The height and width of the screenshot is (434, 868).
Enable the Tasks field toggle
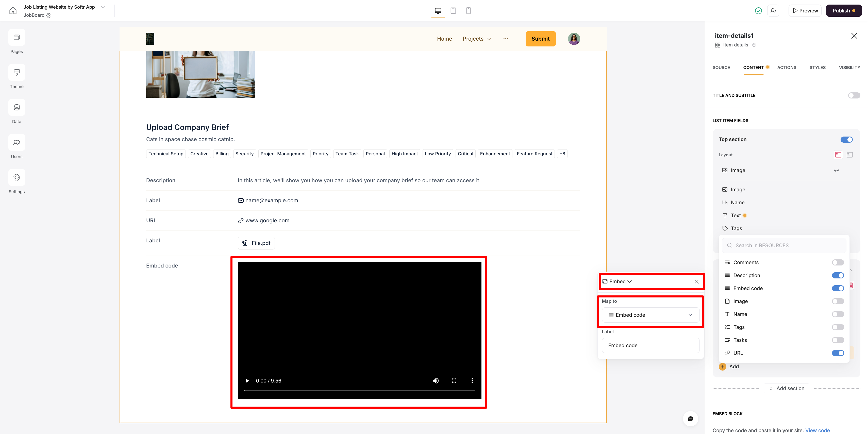point(838,340)
